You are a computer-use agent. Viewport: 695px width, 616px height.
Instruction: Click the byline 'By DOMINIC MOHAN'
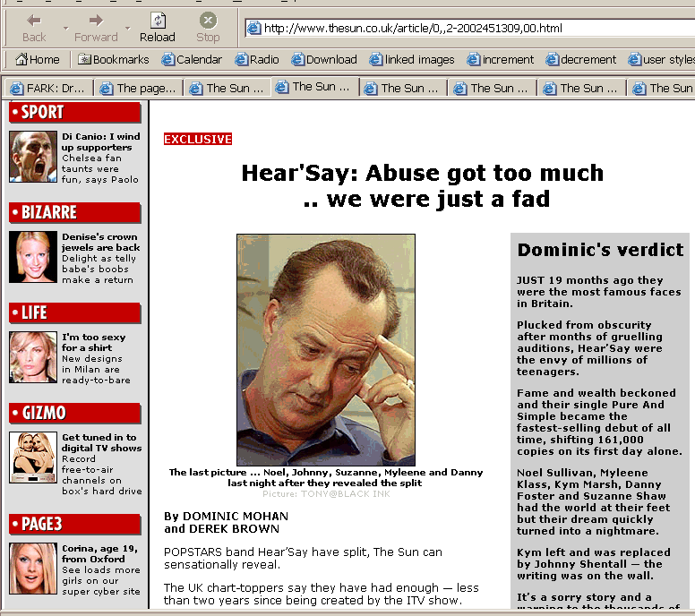coord(226,517)
